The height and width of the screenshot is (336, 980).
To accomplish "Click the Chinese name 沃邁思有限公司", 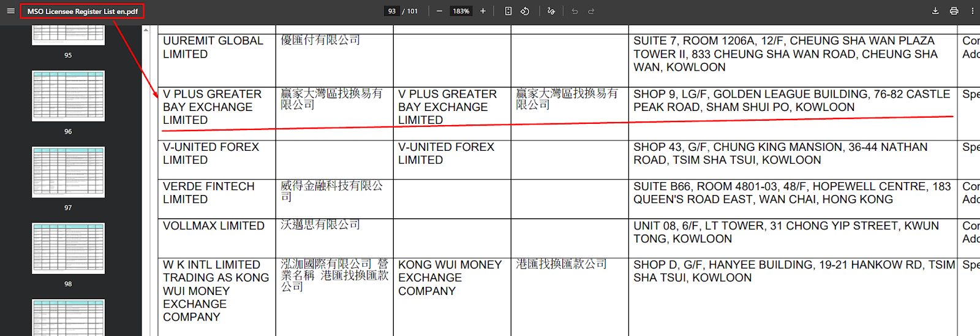I will [x=320, y=224].
